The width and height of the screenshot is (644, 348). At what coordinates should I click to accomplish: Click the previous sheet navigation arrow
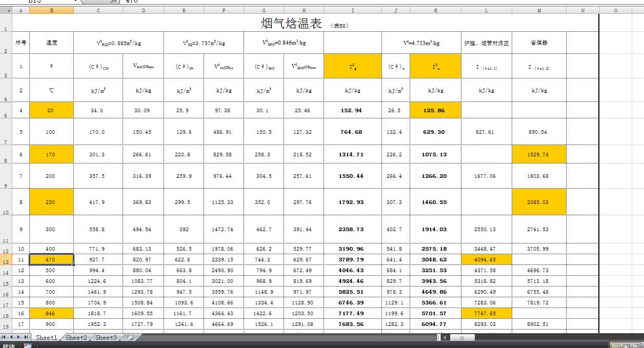click(x=12, y=337)
